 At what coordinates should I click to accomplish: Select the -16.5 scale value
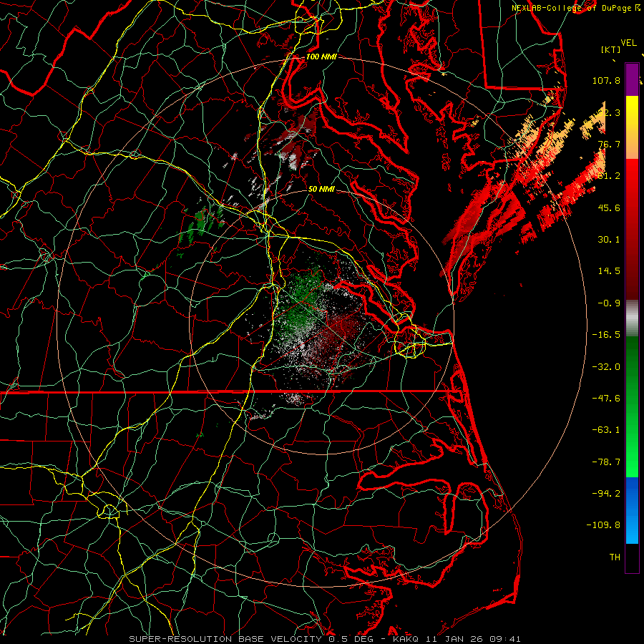[x=606, y=335]
